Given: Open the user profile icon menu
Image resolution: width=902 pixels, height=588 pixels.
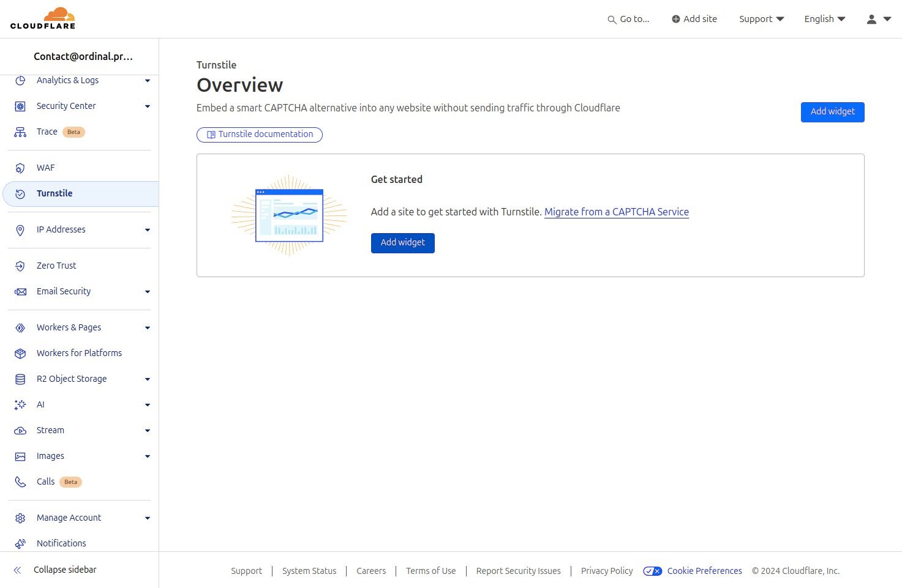Looking at the screenshot, I should point(879,19).
